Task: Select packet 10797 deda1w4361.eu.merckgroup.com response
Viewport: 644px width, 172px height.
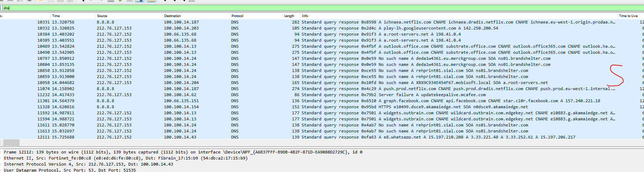Action: (x=322, y=58)
